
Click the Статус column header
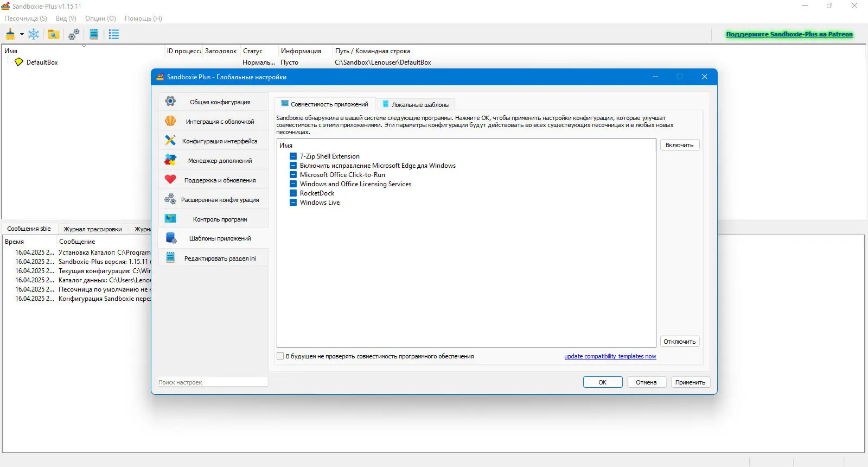259,51
